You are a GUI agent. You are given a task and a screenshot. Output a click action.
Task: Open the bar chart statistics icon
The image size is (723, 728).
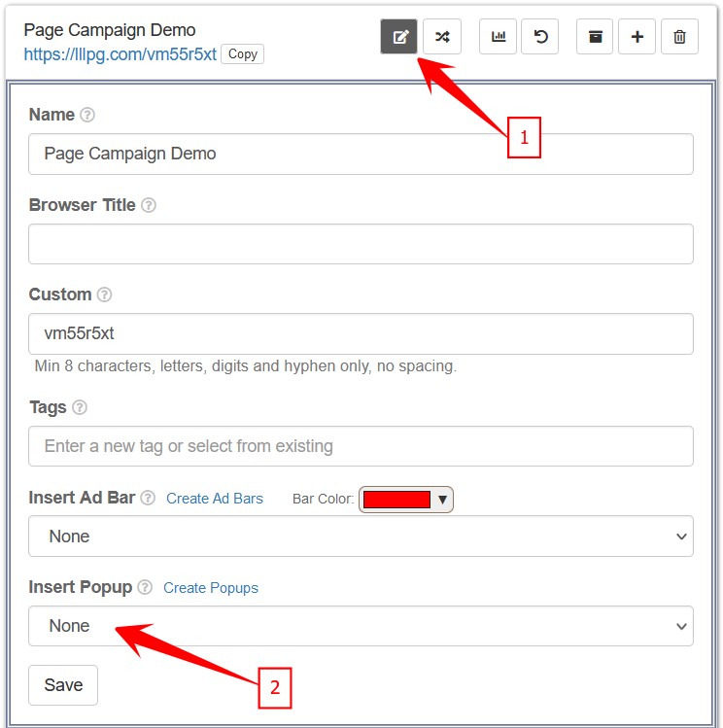pyautogui.click(x=499, y=37)
